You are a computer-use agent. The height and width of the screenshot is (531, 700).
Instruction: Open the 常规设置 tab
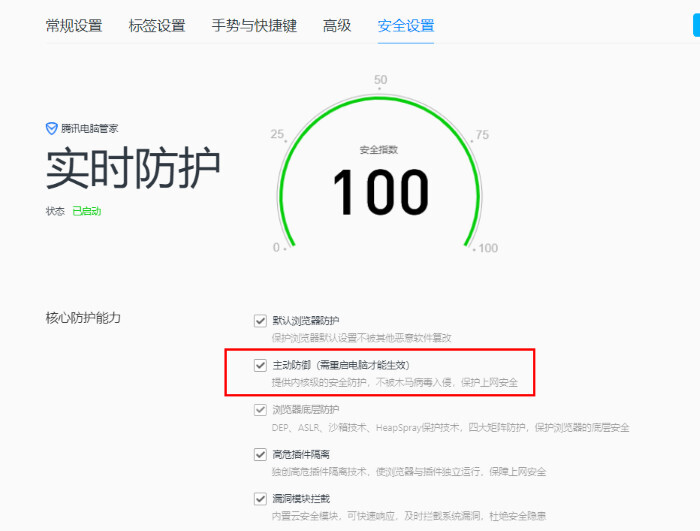pos(74,26)
